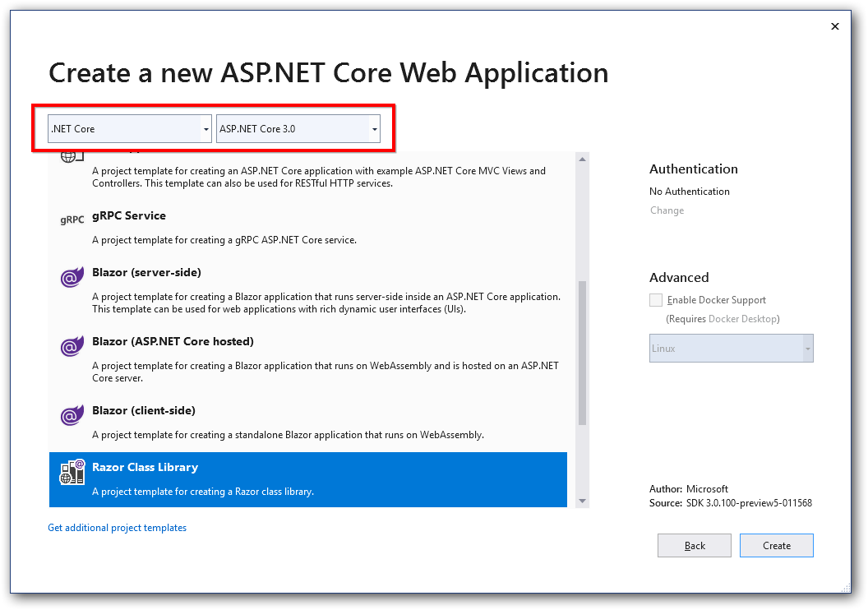Enable Docker Support checkbox
This screenshot has width=868, height=610.
tap(655, 299)
